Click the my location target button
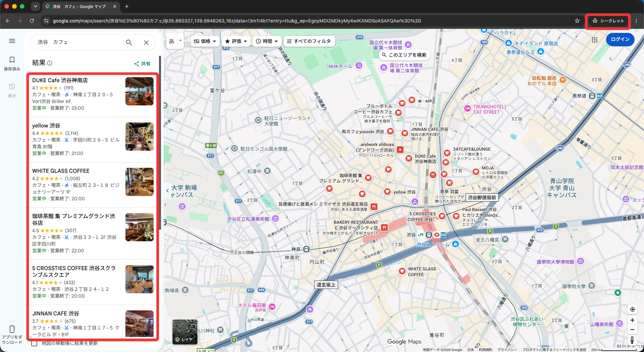 [632, 309]
